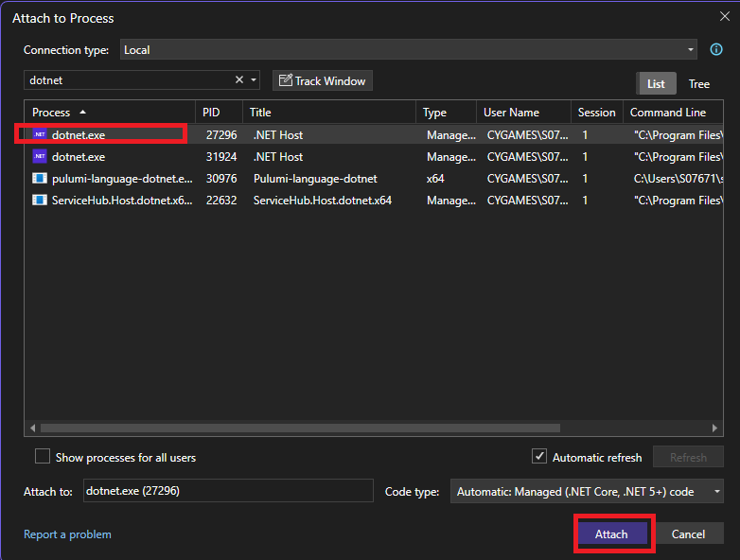Switch to the Tree view
Viewport: 740px width, 560px height.
[699, 84]
